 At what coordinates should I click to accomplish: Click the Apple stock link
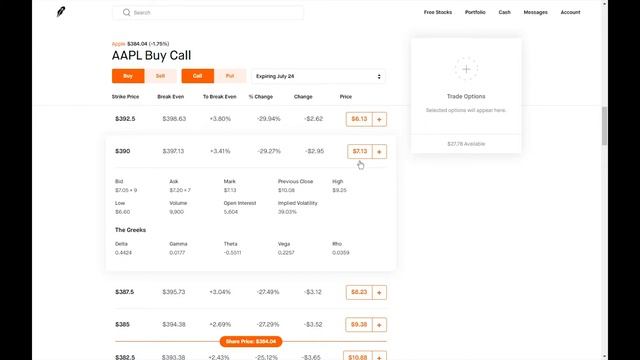(x=118, y=44)
